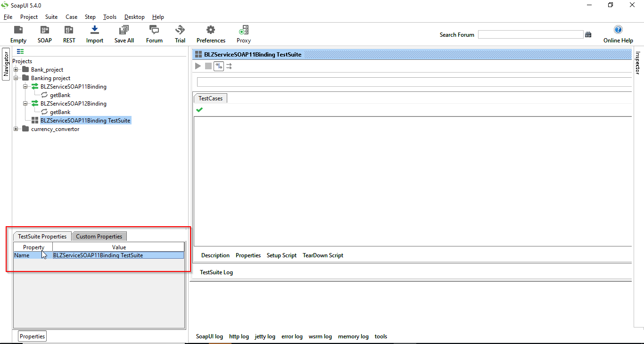
Task: Collapse the Banking project folder
Action: (16, 78)
